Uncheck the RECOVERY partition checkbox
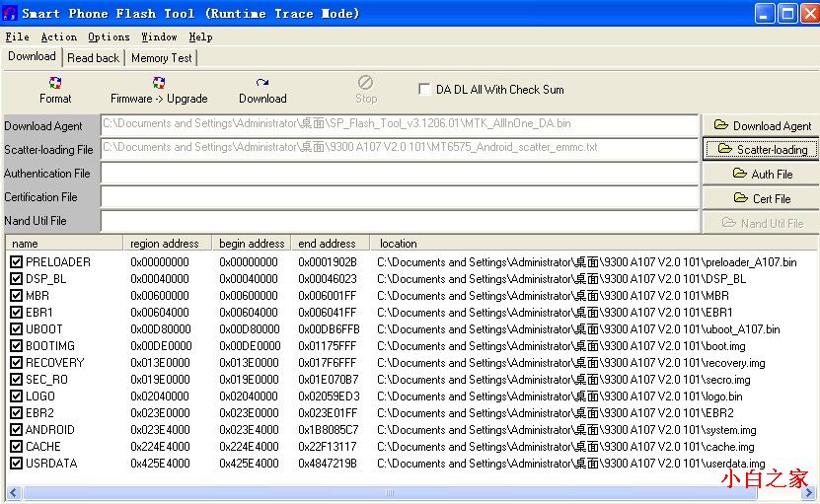 pos(16,362)
